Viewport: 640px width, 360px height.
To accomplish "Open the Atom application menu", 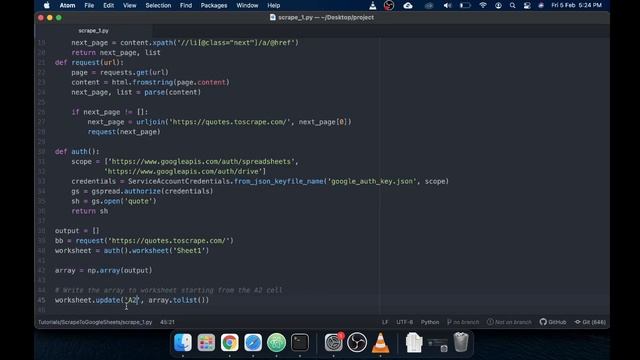I will [67, 5].
